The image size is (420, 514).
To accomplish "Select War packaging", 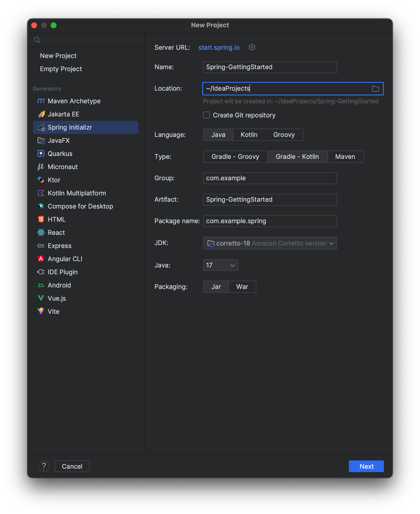I will (242, 287).
